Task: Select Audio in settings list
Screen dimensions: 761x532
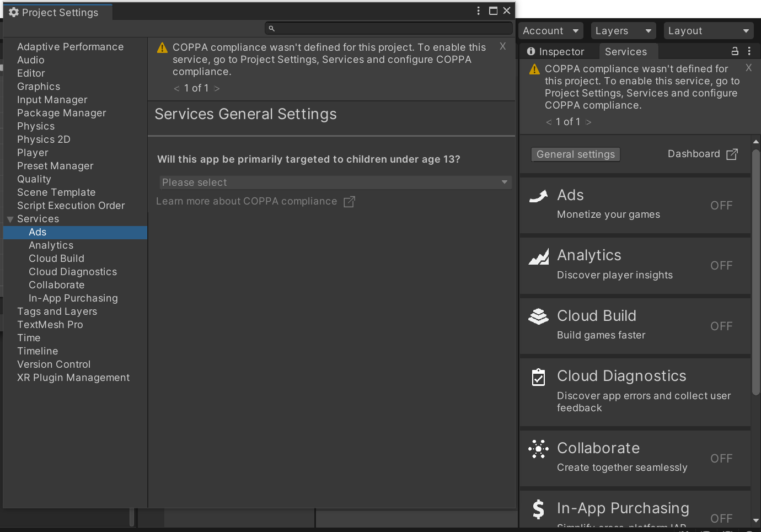Action: (x=31, y=60)
